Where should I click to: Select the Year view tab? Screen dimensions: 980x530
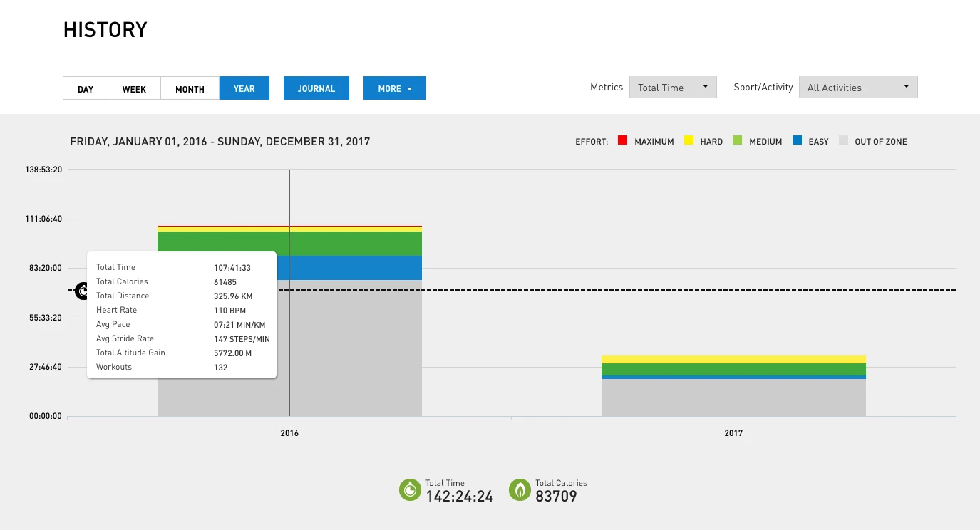pyautogui.click(x=244, y=88)
